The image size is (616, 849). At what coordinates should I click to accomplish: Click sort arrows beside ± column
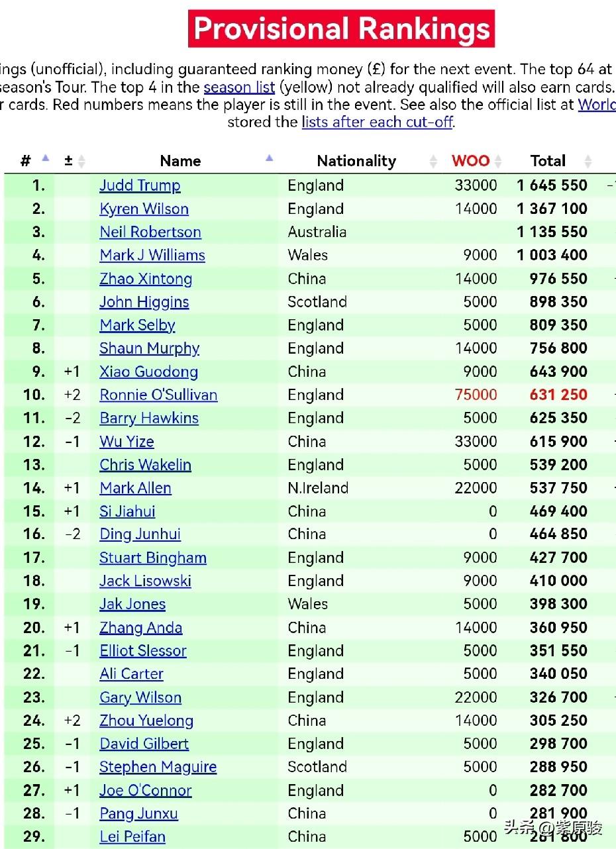(x=81, y=161)
